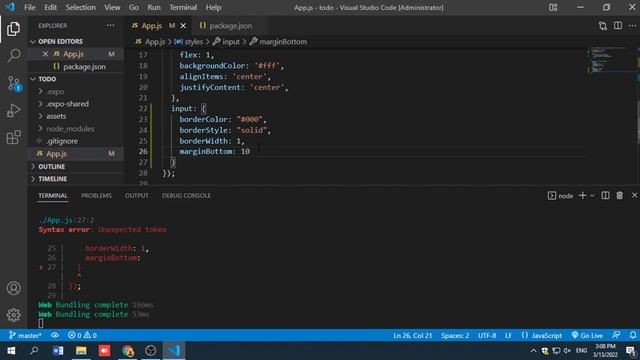Expand the node_modules folder
640x360 pixels.
[70, 129]
